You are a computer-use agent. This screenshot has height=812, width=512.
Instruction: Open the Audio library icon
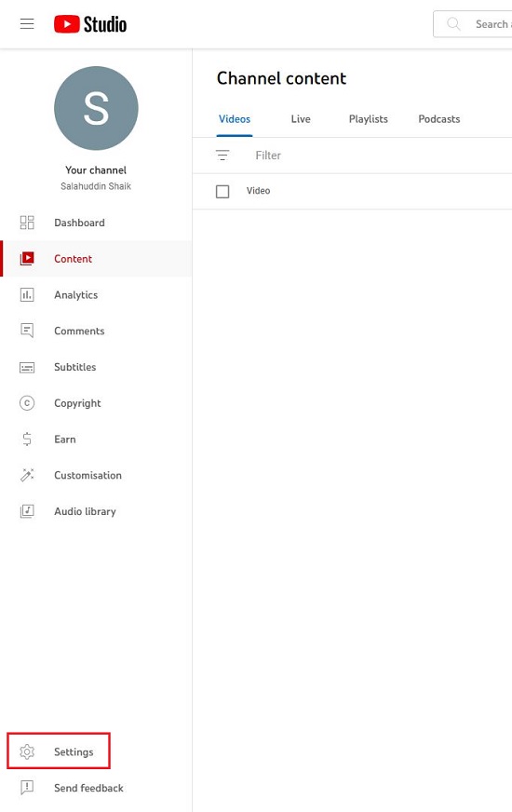pyautogui.click(x=27, y=511)
